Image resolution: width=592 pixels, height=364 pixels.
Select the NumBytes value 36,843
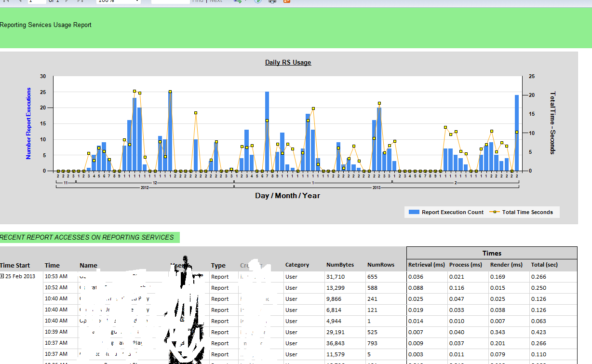click(336, 343)
